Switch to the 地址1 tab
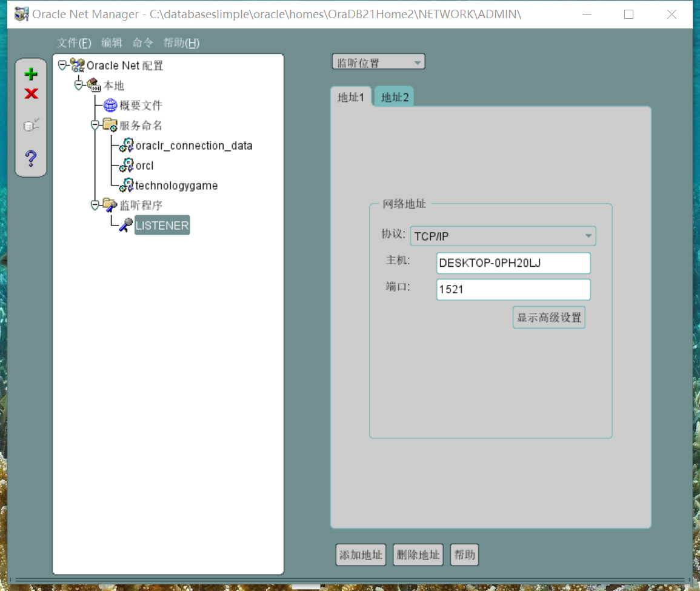The image size is (700, 591). (x=351, y=97)
